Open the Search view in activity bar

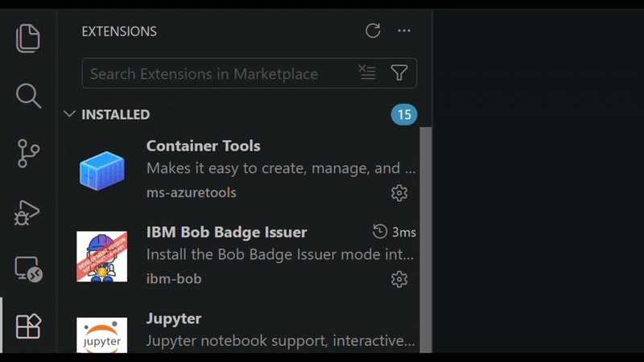28,96
